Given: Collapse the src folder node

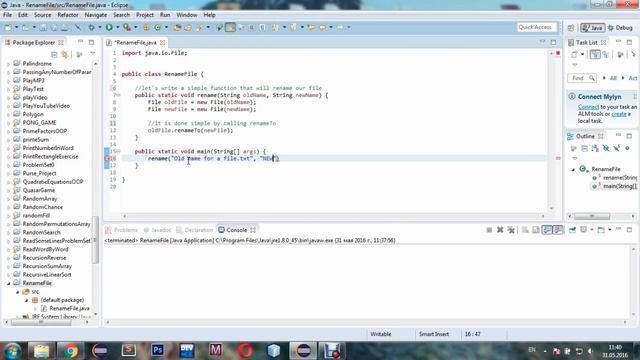Looking at the screenshot, I should (x=18, y=291).
